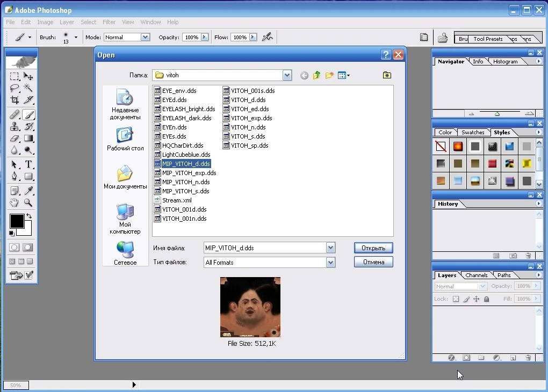Open the Папка folder dropdown

tap(287, 75)
